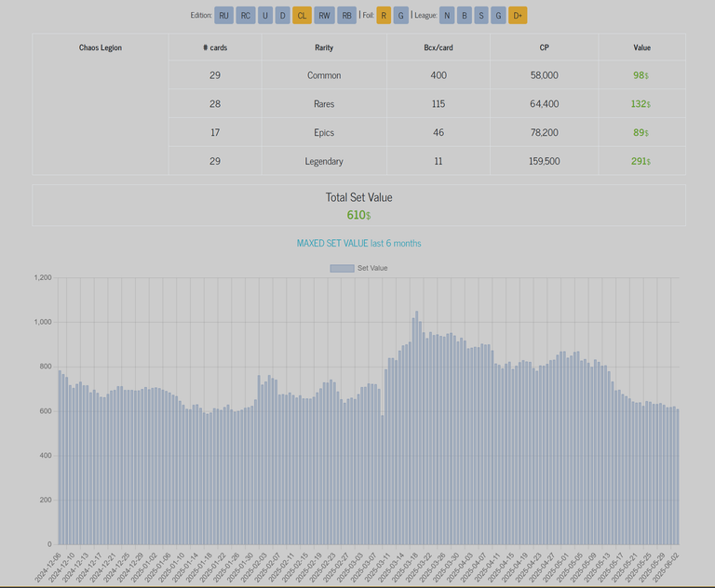Click the Legendary rarity cell
The width and height of the screenshot is (715, 588).
pyautogui.click(x=324, y=161)
